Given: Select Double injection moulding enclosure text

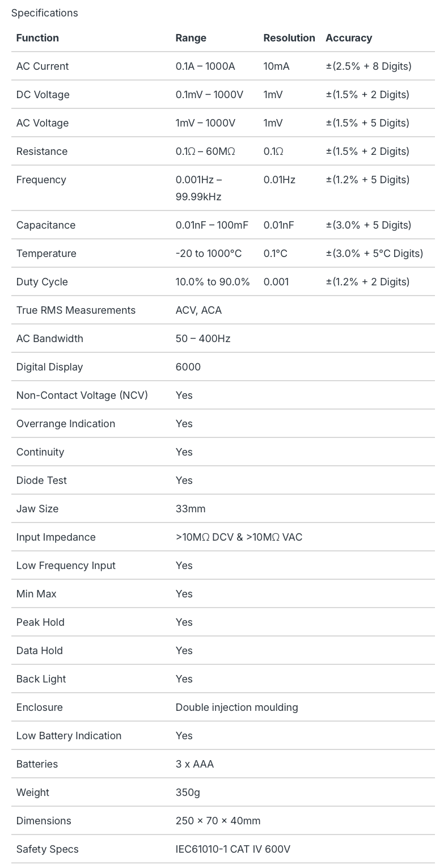Looking at the screenshot, I should [x=237, y=707].
